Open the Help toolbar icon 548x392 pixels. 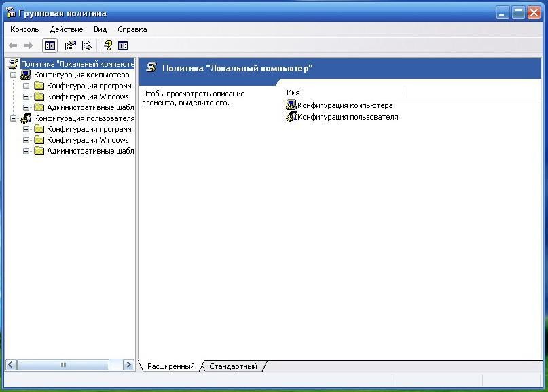click(107, 46)
